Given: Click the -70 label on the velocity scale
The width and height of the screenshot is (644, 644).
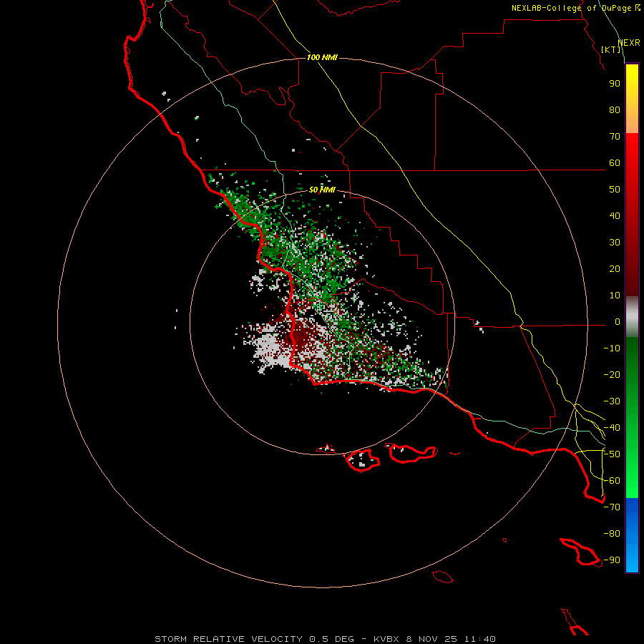Looking at the screenshot, I should [x=612, y=507].
